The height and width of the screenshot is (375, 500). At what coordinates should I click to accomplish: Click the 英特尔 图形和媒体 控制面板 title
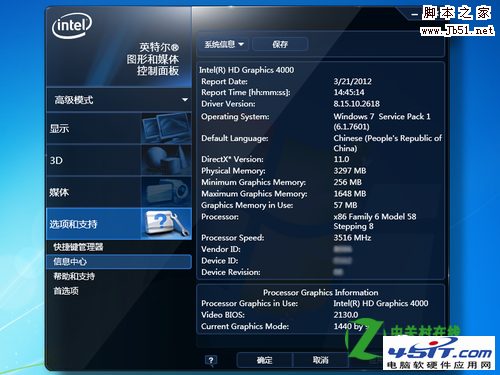tap(153, 59)
